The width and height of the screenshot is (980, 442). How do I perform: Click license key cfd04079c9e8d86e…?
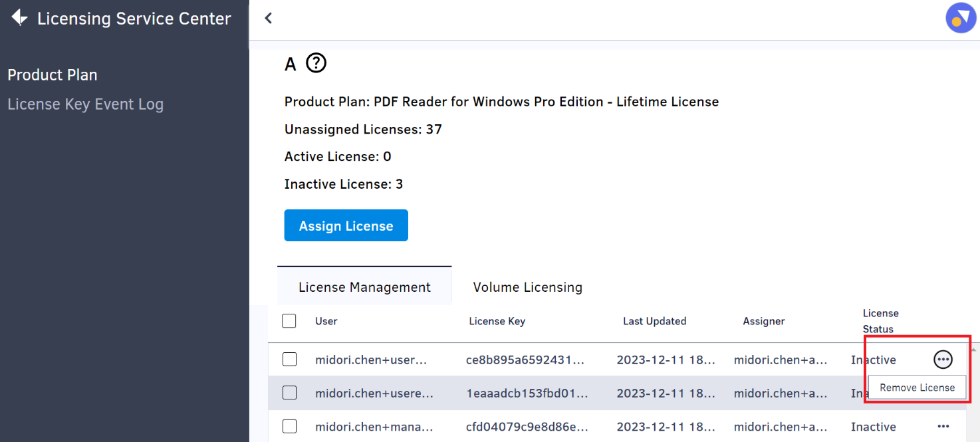[x=527, y=427]
